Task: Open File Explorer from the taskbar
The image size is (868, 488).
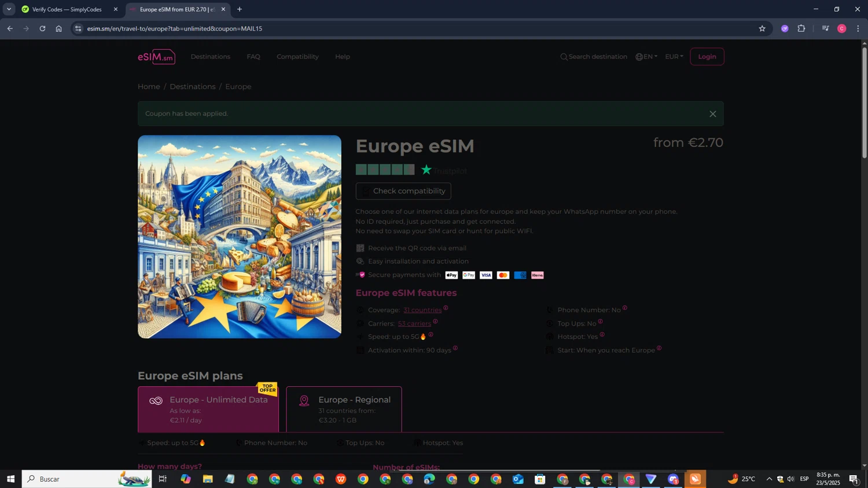Action: 208,479
